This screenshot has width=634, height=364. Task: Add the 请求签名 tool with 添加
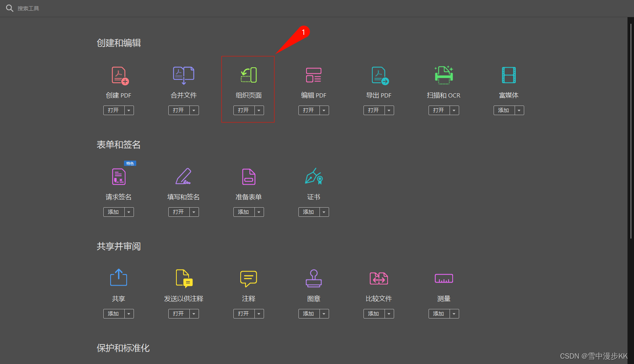click(114, 212)
